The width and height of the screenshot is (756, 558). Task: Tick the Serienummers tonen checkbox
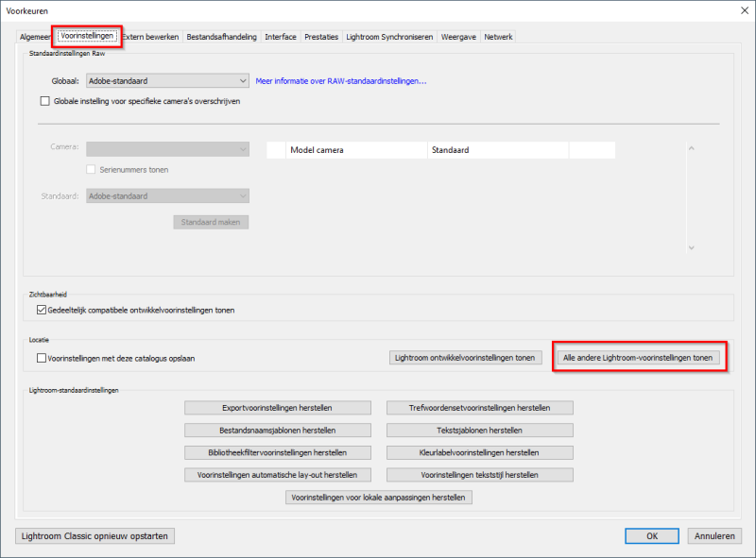(x=91, y=170)
